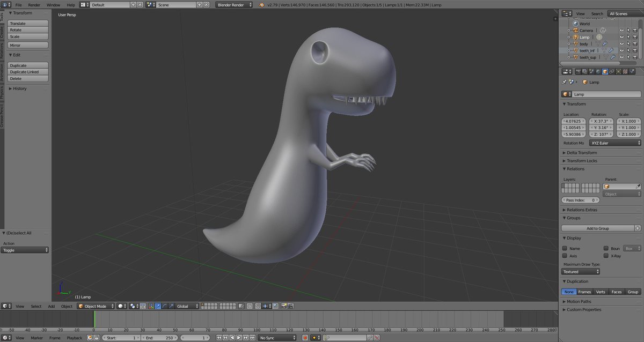Click the play animation reverse button
The image size is (644, 342).
coord(232,338)
